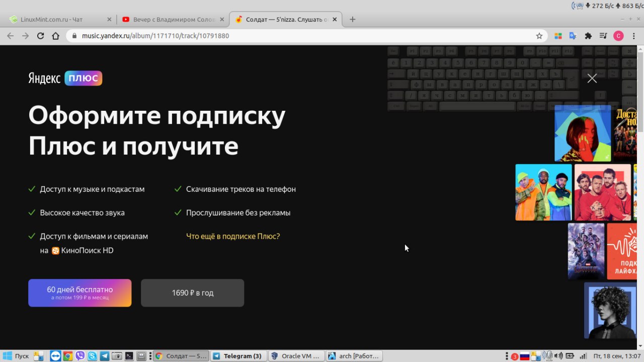Image resolution: width=644 pixels, height=362 pixels.
Task: Open the clock showing Пт, 18 сен, 13:07
Action: (617, 356)
